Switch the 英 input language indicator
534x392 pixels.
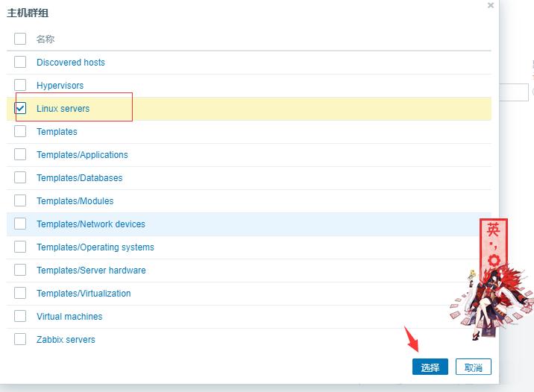click(493, 230)
